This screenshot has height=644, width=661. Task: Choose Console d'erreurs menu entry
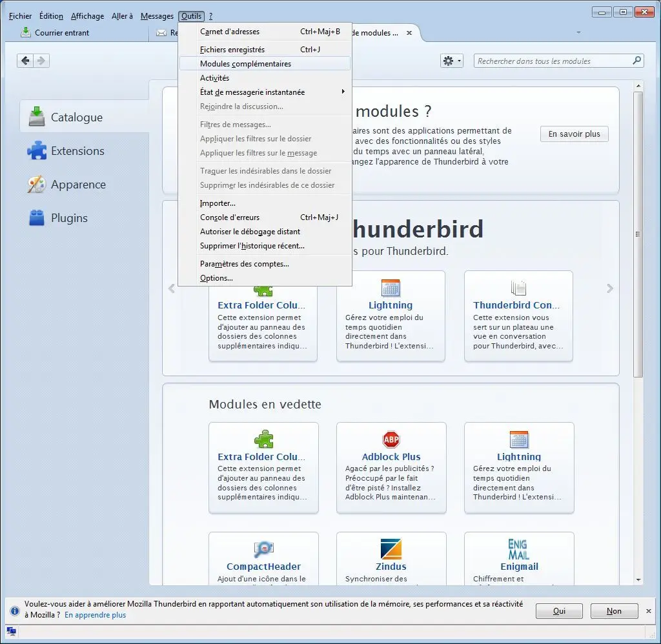pyautogui.click(x=265, y=217)
